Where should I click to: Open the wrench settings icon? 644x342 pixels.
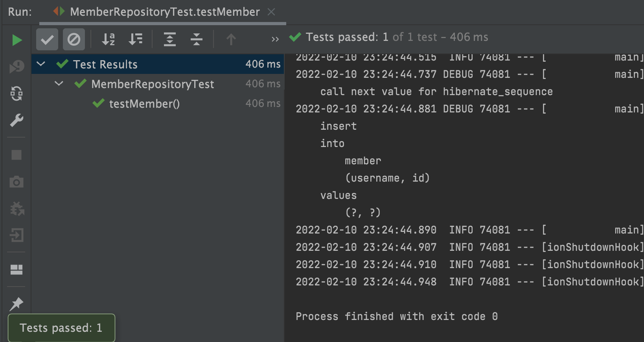[17, 120]
